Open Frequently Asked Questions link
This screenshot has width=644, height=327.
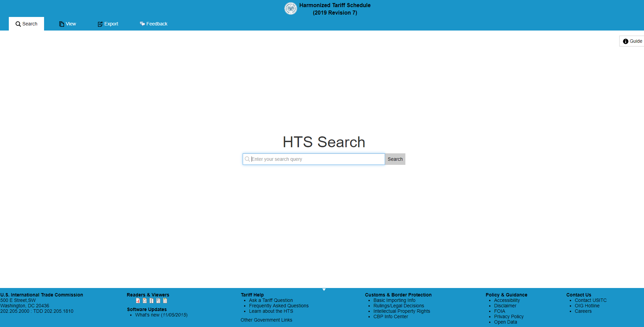click(x=279, y=306)
